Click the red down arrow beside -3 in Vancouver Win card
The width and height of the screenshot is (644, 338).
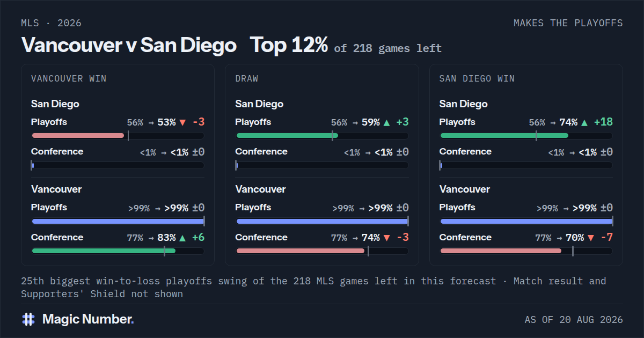(x=182, y=122)
